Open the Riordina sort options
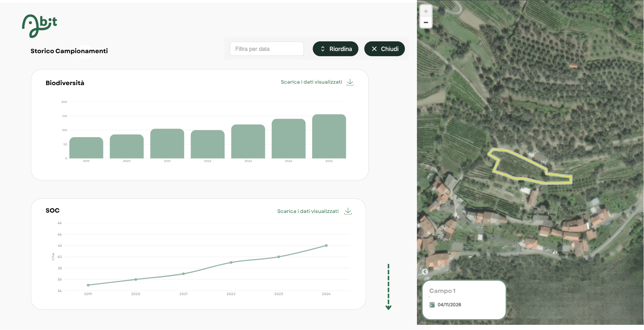Image resolution: width=644 pixels, height=330 pixels. pyautogui.click(x=335, y=49)
